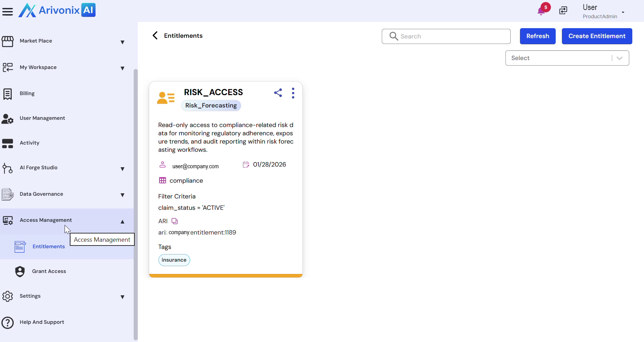The height and width of the screenshot is (342, 644).
Task: Click the insurance tag chip
Action: click(x=174, y=260)
